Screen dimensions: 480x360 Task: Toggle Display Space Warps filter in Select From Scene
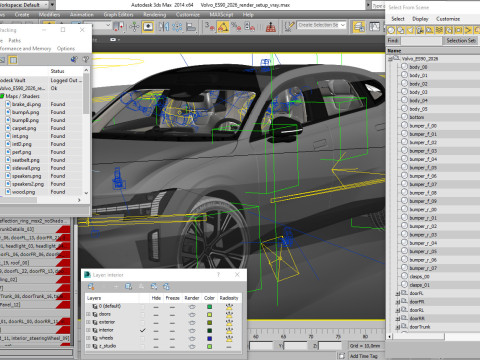pyautogui.click(x=439, y=30)
